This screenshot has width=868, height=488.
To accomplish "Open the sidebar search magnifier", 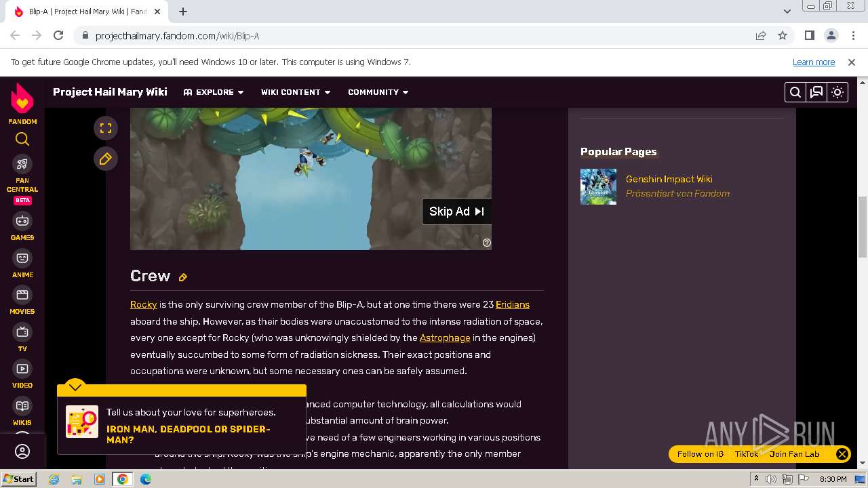I will [22, 140].
